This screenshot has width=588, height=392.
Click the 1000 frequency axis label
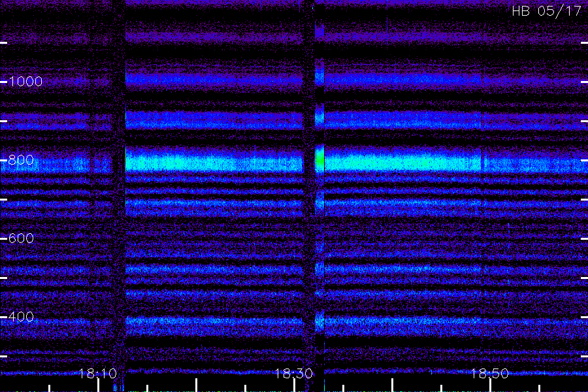tap(25, 82)
